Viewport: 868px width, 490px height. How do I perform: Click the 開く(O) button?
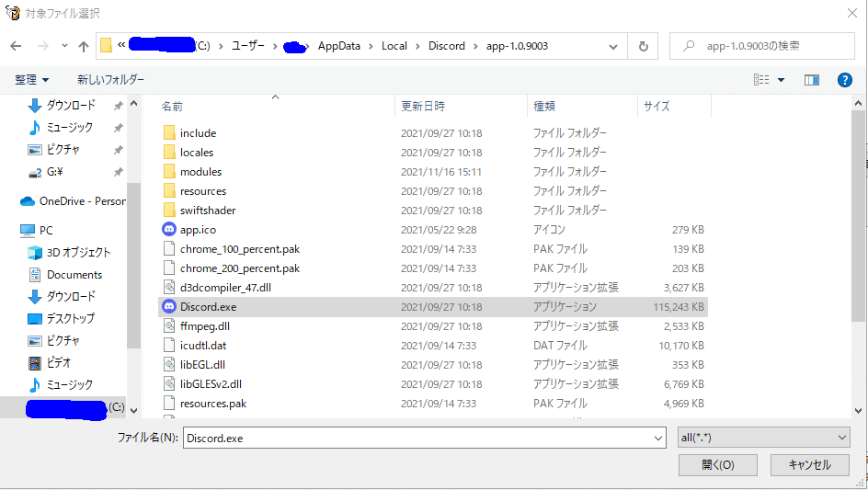point(718,465)
